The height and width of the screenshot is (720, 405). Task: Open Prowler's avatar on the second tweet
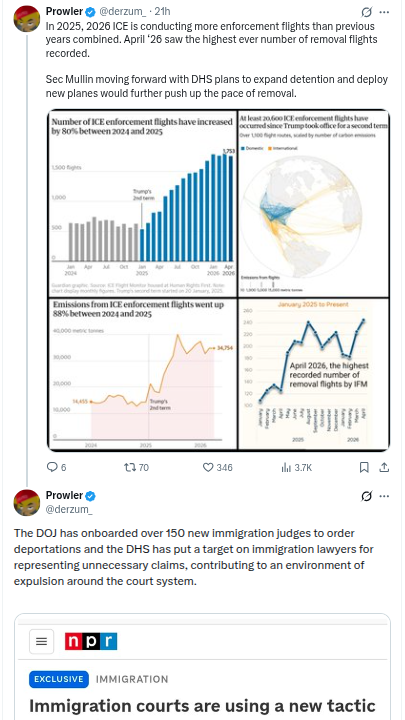click(x=27, y=502)
